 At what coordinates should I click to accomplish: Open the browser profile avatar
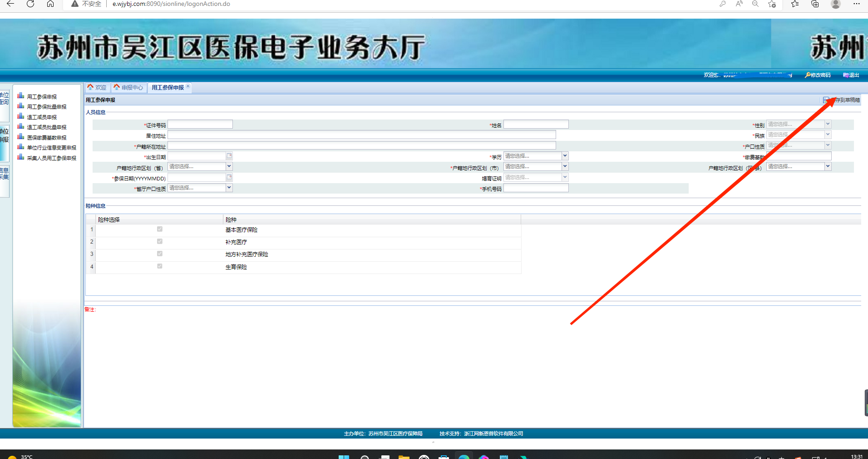(x=835, y=4)
